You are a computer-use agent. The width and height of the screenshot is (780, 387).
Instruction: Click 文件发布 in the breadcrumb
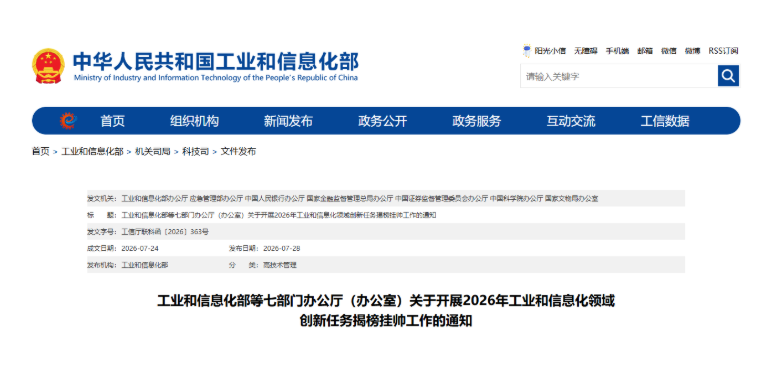pyautogui.click(x=238, y=152)
